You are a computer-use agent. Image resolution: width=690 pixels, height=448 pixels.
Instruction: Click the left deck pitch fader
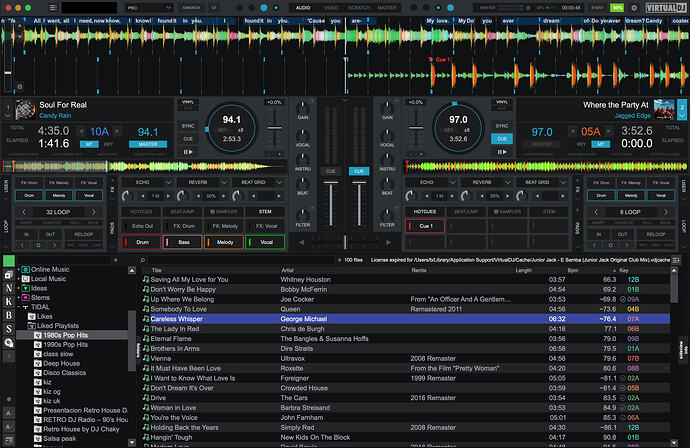click(x=275, y=128)
